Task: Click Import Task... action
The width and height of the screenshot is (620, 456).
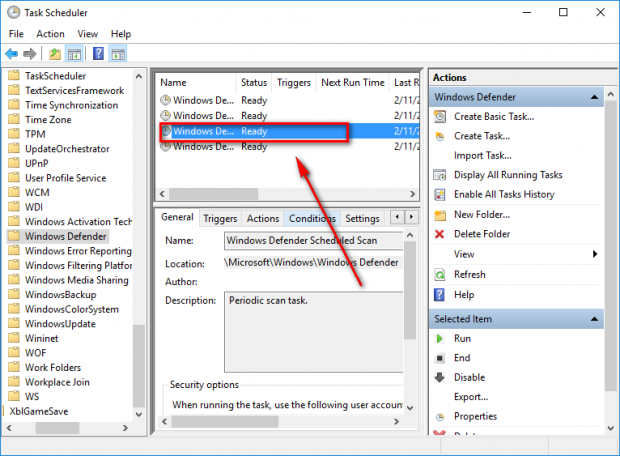Action: coord(482,155)
